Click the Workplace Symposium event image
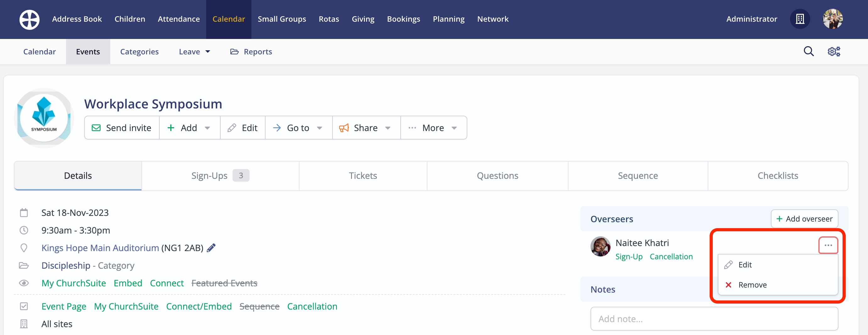 pos(44,118)
